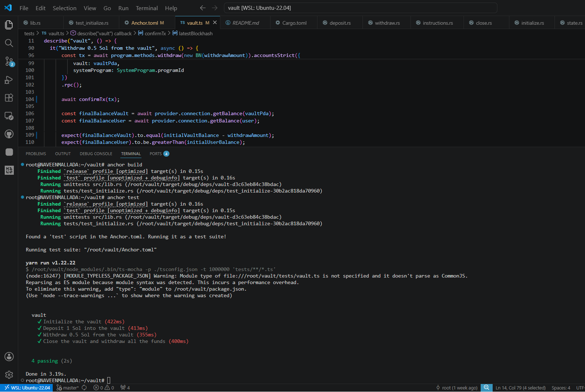This screenshot has width=585, height=392.
Task: Click line number 104 in gutter
Action: [29, 99]
